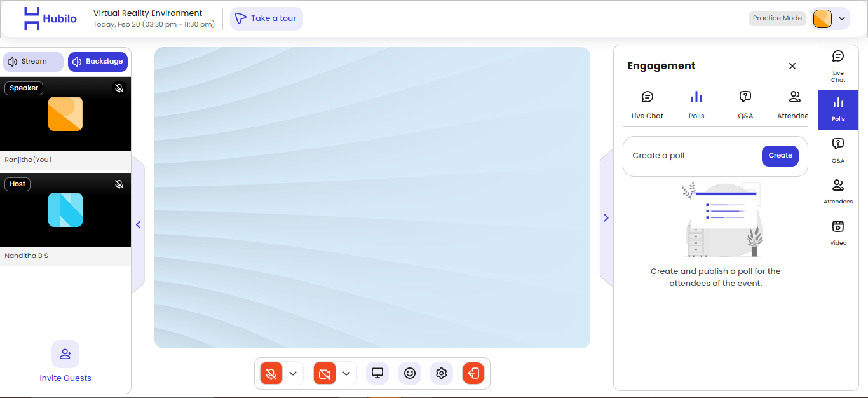Open Live Chat from right sidebar

pos(838,67)
